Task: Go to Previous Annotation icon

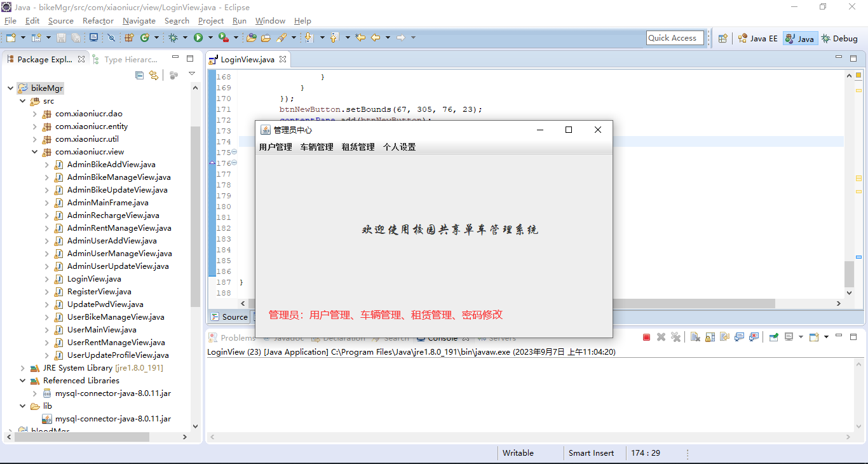Action: (x=334, y=38)
